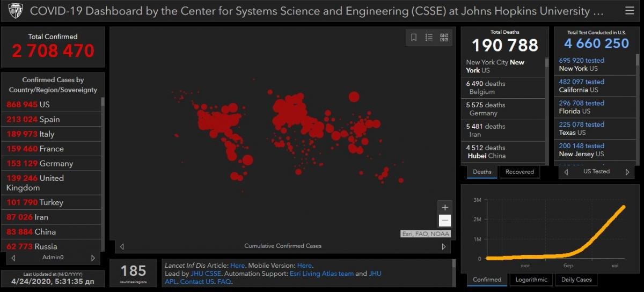Image resolution: width=644 pixels, height=292 pixels.
Task: Click right arrow next to Admin0
Action: (93, 258)
